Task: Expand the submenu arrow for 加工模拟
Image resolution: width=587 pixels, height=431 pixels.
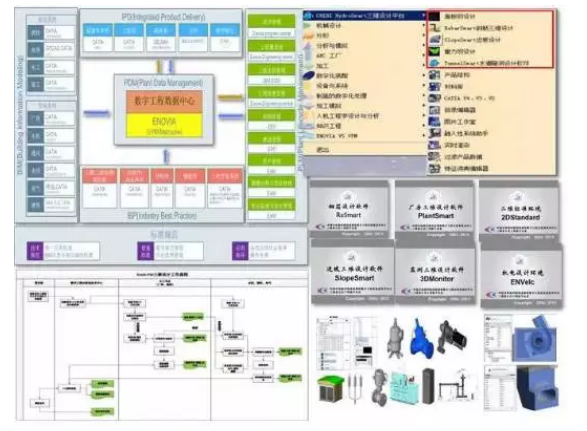Action: point(423,106)
